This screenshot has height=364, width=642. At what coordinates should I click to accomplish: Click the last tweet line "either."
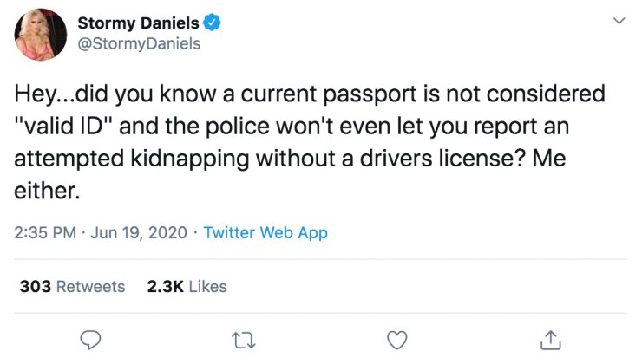tap(47, 191)
